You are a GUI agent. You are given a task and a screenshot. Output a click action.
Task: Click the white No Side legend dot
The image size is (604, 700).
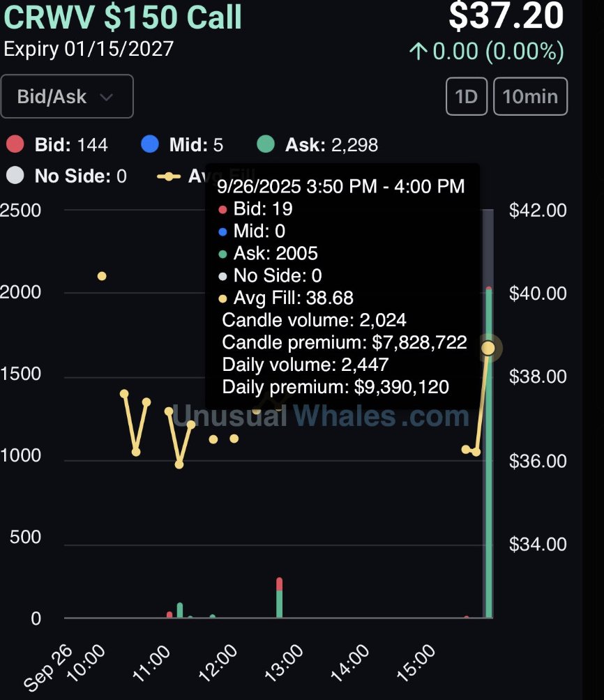pos(15,176)
